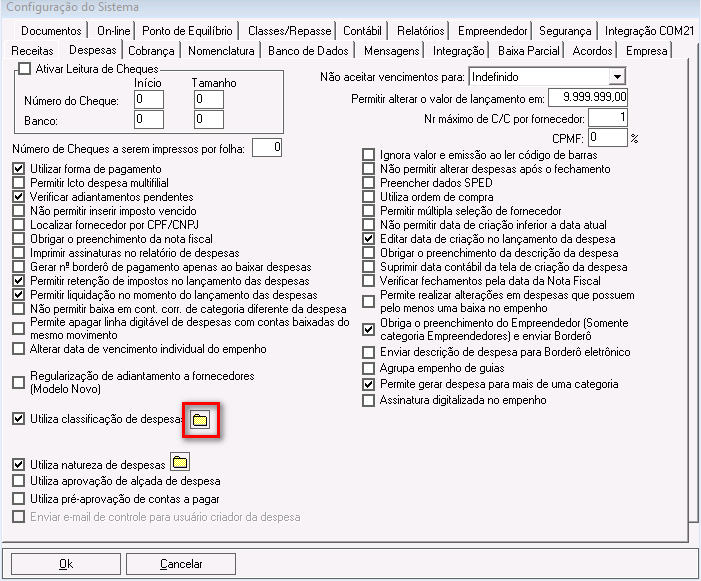The width and height of the screenshot is (701, 581).
Task: Enable Preencher dados SPED checkbox
Action: coord(368,183)
